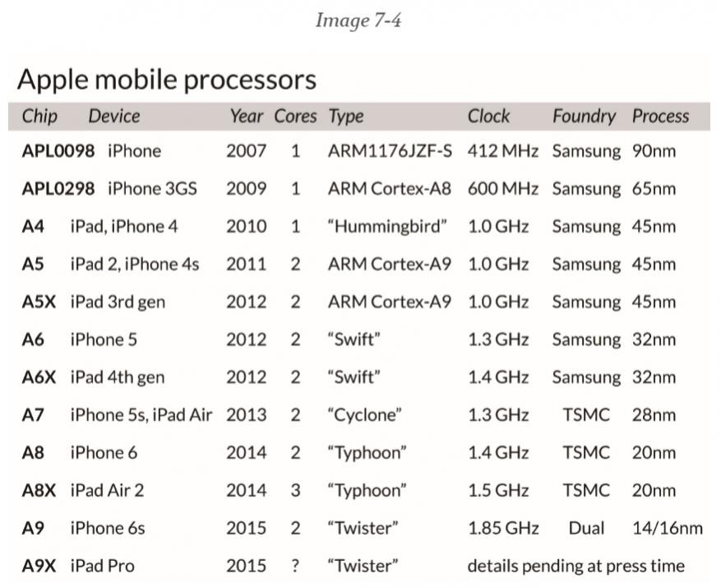The height and width of the screenshot is (588, 721).
Task: Click the Cores column header
Action: (x=295, y=116)
